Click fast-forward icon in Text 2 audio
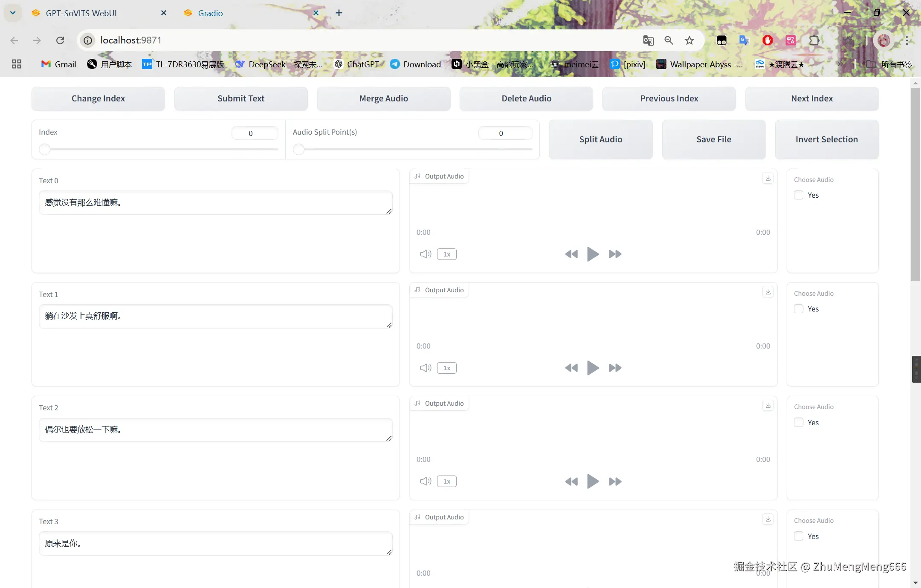This screenshot has height=588, width=921. pyautogui.click(x=615, y=481)
